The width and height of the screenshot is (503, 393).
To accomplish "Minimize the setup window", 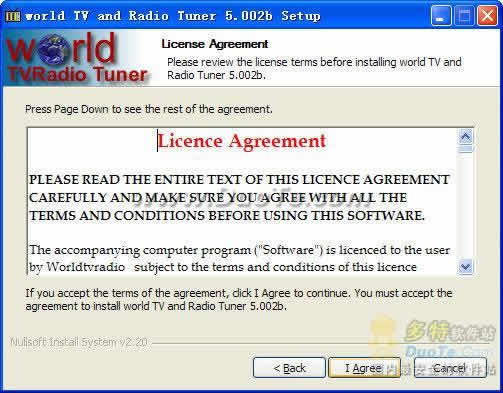I will 441,15.
